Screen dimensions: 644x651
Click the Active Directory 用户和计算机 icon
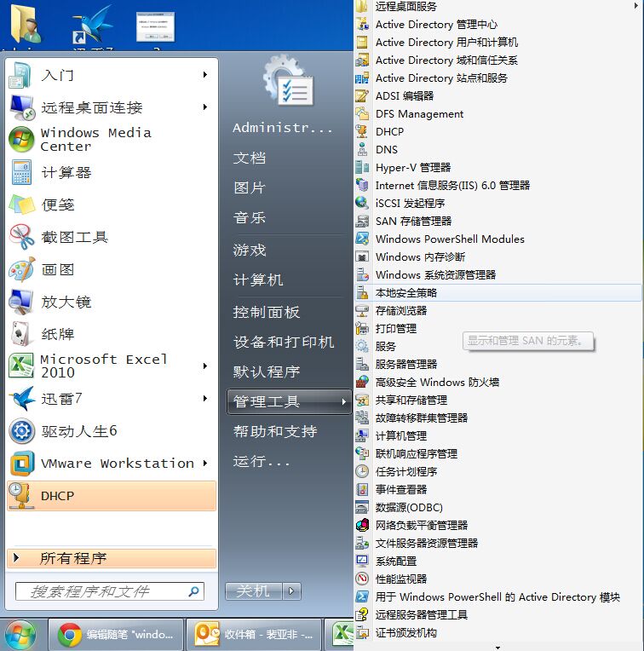coord(362,42)
